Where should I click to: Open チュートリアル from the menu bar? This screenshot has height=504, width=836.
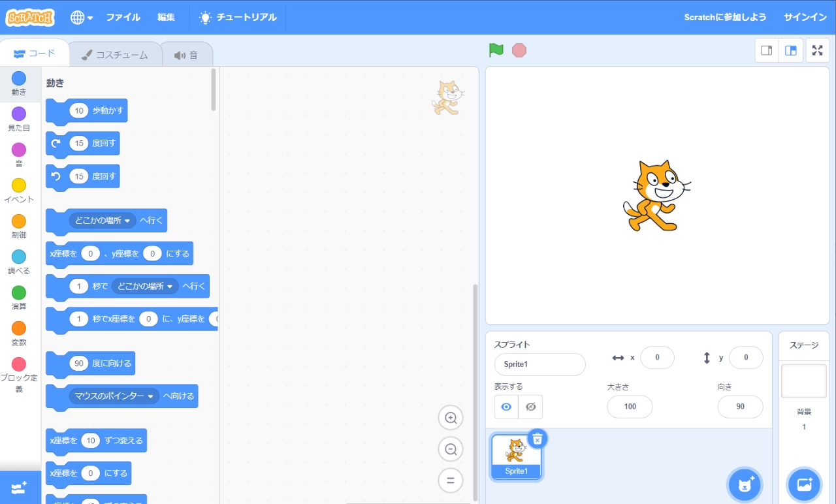(x=238, y=18)
